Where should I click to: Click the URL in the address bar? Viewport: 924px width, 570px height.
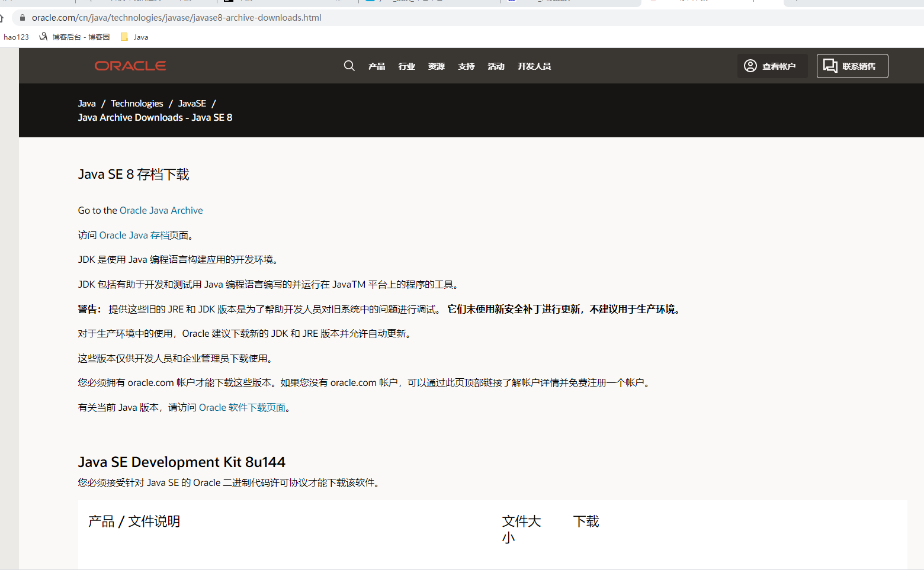[177, 18]
